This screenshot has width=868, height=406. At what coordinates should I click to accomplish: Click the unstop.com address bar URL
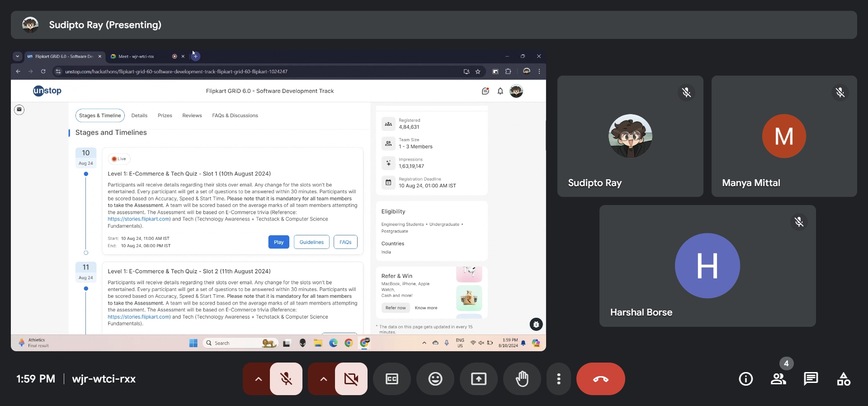[x=176, y=72]
